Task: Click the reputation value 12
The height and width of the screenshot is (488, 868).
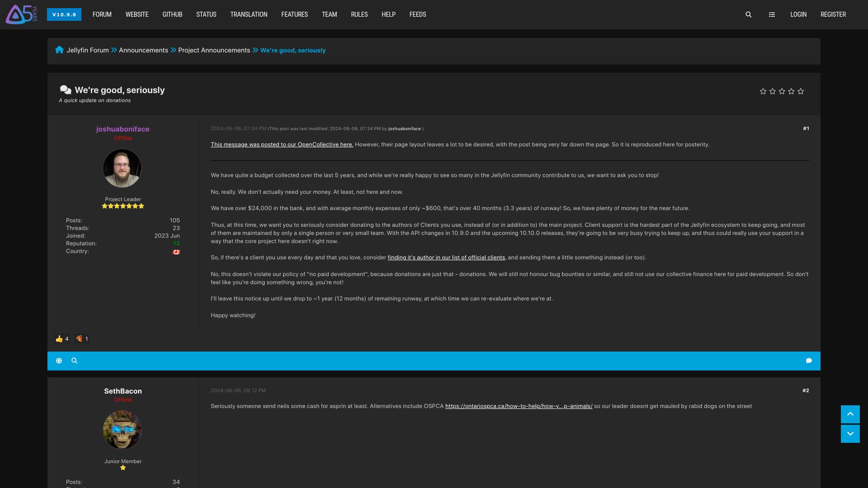Action: click(x=176, y=244)
